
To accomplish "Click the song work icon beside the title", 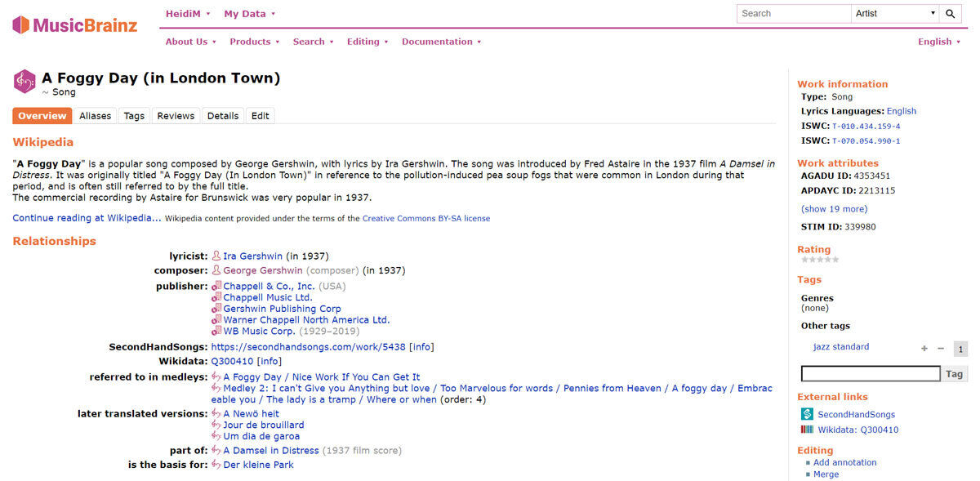I will coord(24,81).
